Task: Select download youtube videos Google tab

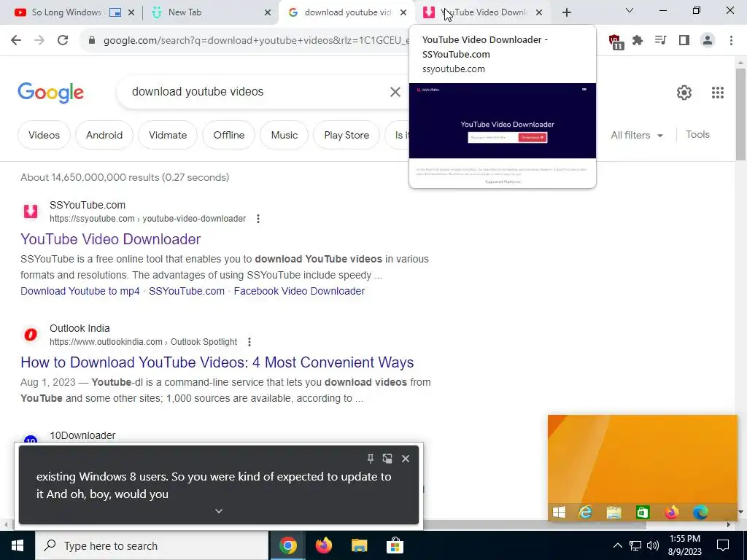Action: (348, 12)
